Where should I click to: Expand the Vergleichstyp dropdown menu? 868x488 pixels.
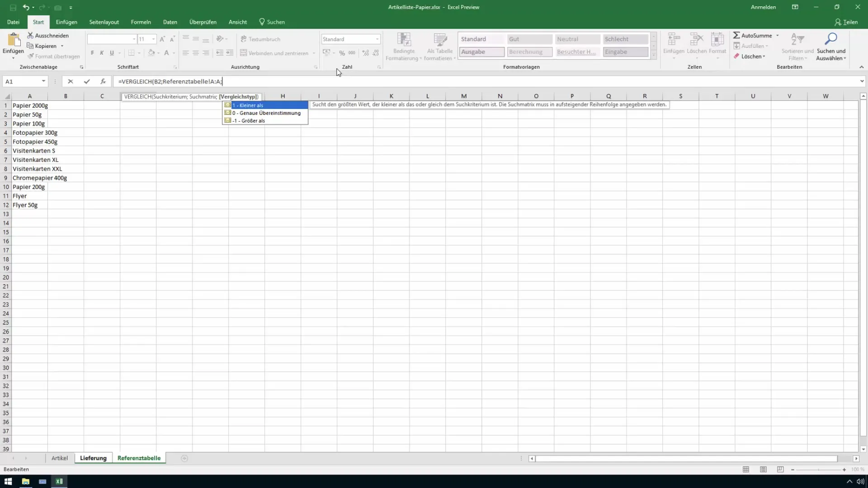click(237, 96)
